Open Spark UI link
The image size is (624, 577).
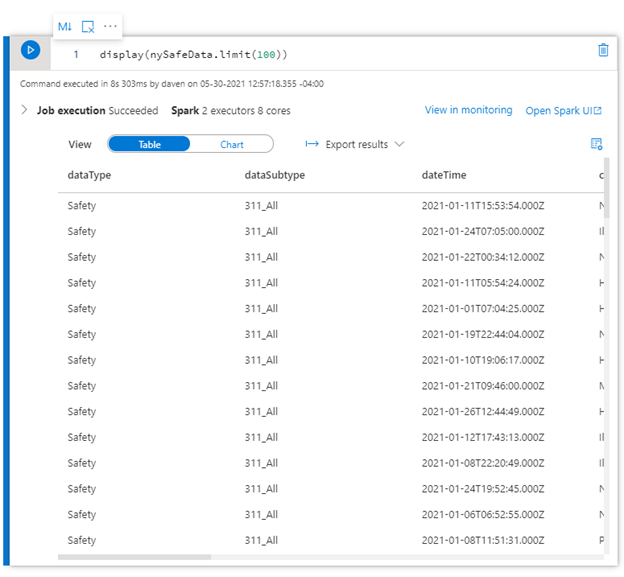[563, 111]
